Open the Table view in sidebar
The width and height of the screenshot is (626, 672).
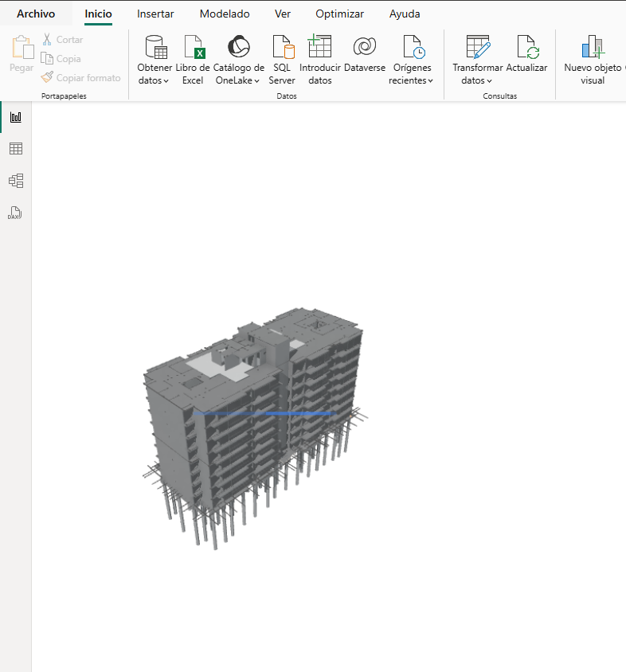click(16, 149)
